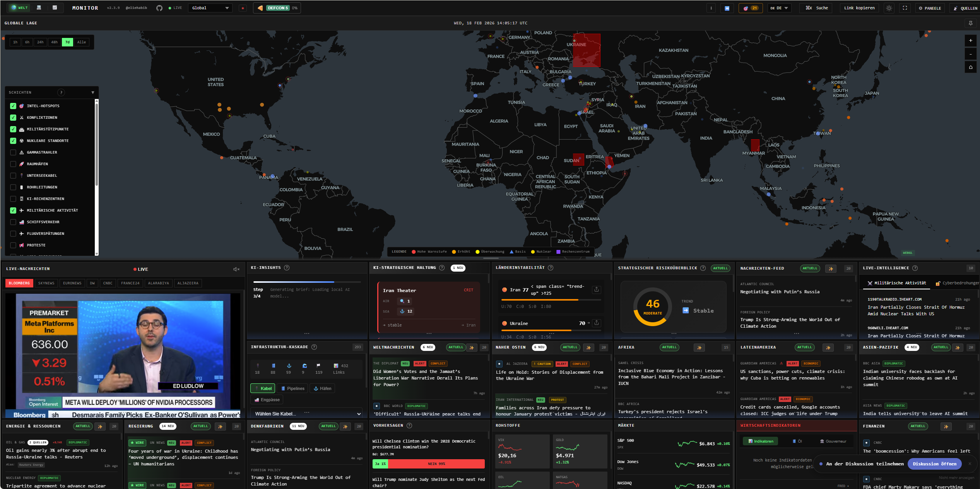Share the Iran instability entry
This screenshot has width=980, height=489.
click(597, 289)
